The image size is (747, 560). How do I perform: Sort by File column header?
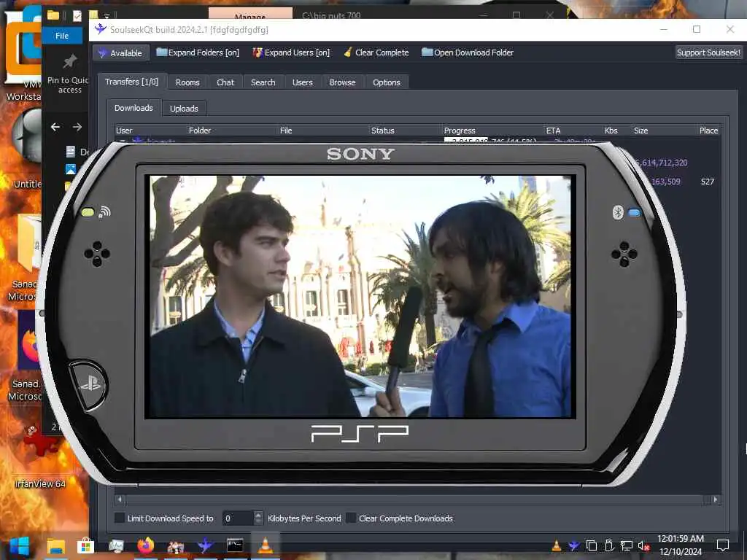tap(324, 131)
